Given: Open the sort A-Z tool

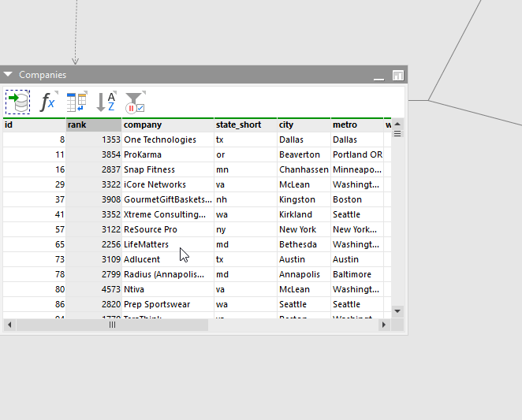Looking at the screenshot, I should 106,102.
